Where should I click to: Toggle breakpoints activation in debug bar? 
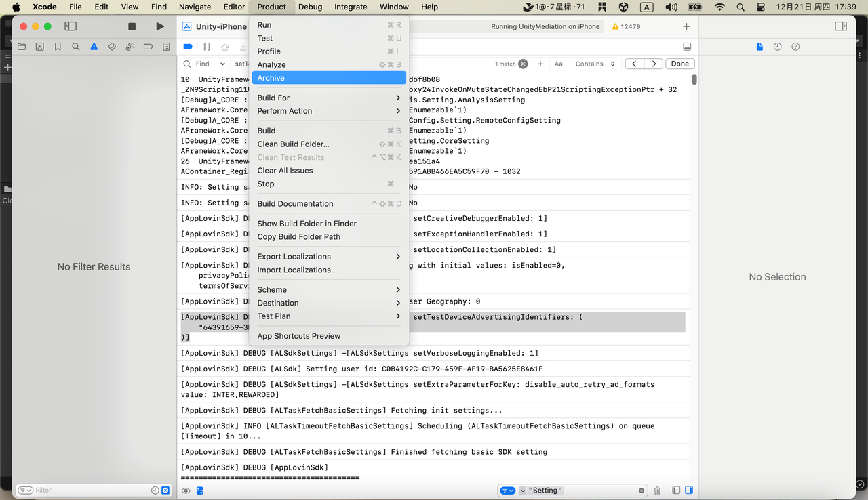click(188, 47)
